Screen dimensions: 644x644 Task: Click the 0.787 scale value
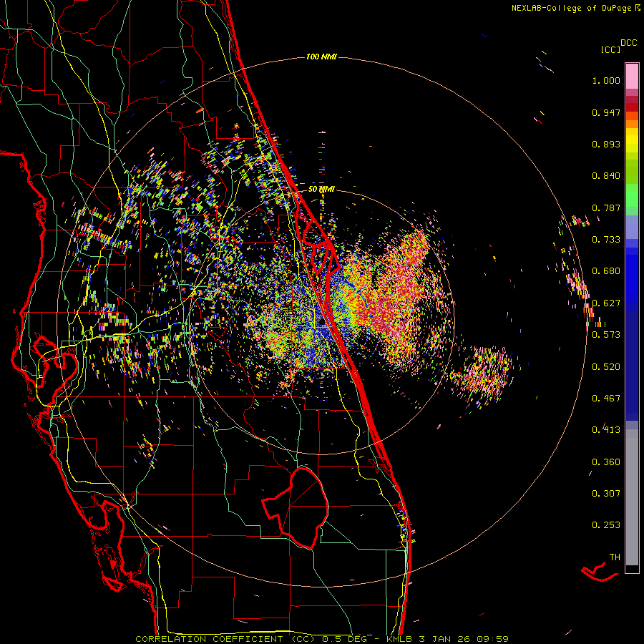click(x=606, y=208)
